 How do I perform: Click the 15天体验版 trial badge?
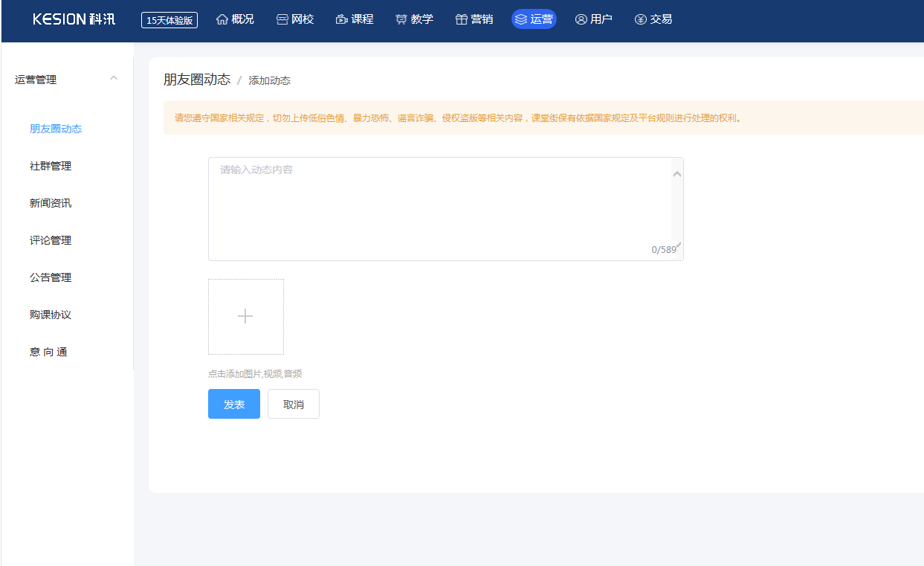click(x=169, y=20)
